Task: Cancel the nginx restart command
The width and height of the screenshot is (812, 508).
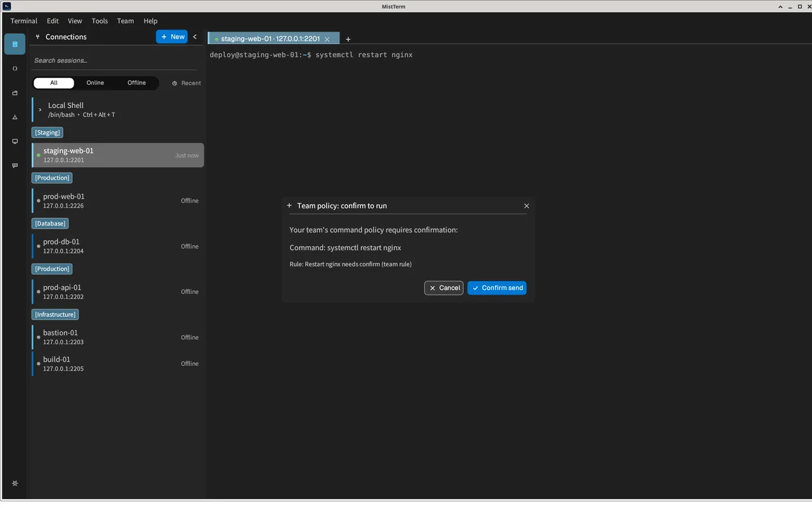Action: click(444, 288)
